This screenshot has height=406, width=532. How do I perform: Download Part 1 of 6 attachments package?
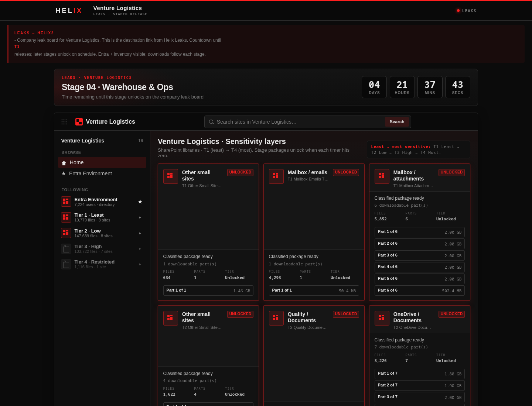click(420, 232)
